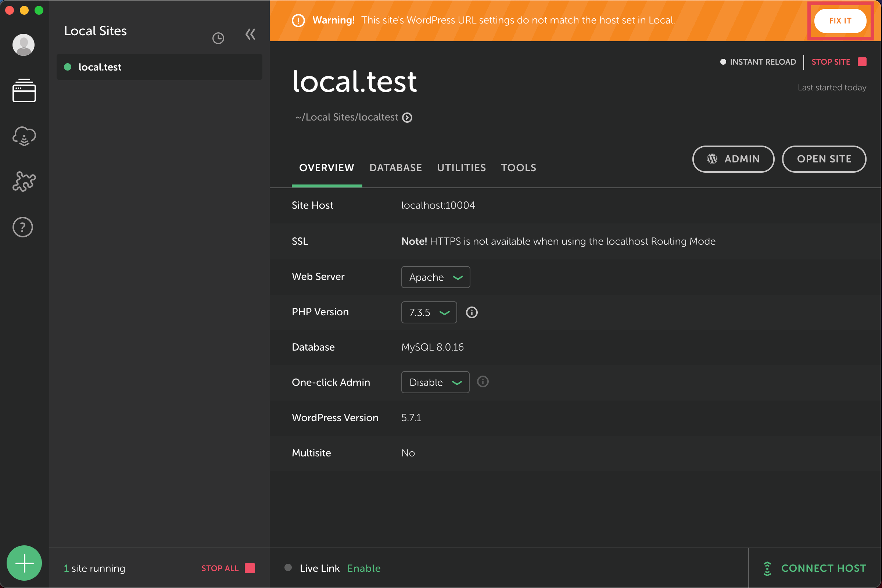The height and width of the screenshot is (588, 882).
Task: Click the macOS red close window button
Action: (x=10, y=10)
